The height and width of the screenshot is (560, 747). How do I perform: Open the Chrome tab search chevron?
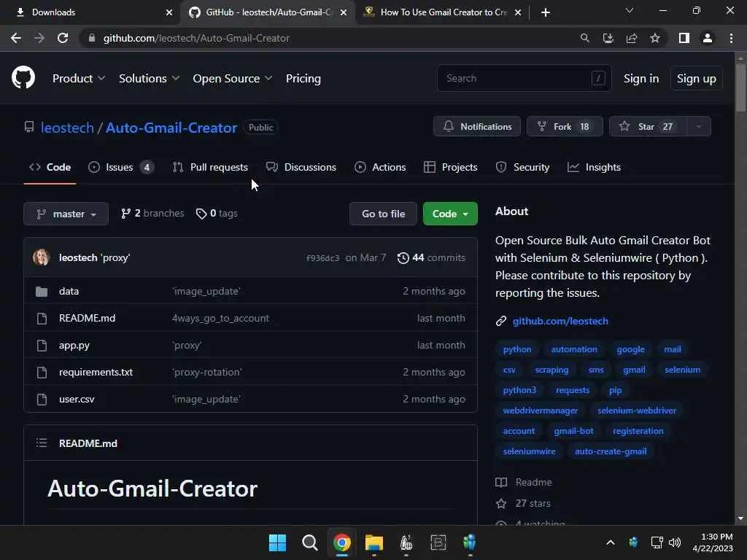(x=630, y=10)
